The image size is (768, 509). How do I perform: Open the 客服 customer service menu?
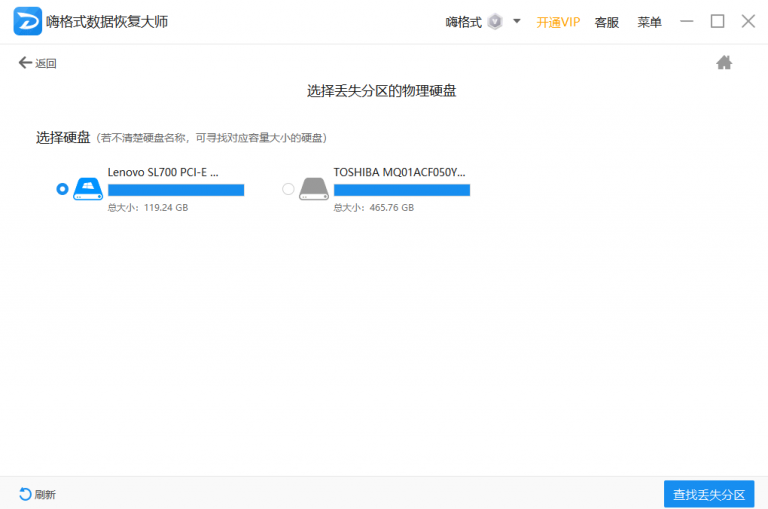(606, 22)
